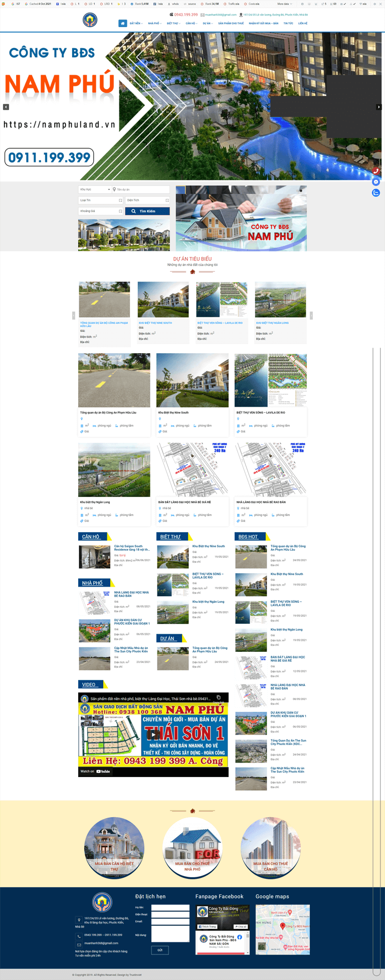Open the large card image BIỆT THỰ VEN SÔNG – LAVILA DE RIO
The width and height of the screenshot is (385, 980).
pos(271,380)
